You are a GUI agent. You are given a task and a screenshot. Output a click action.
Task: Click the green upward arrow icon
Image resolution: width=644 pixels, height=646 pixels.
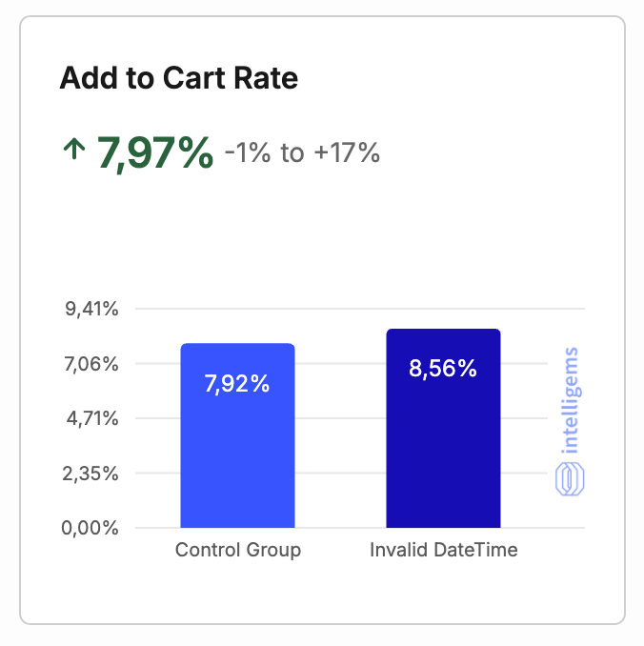pos(72,151)
